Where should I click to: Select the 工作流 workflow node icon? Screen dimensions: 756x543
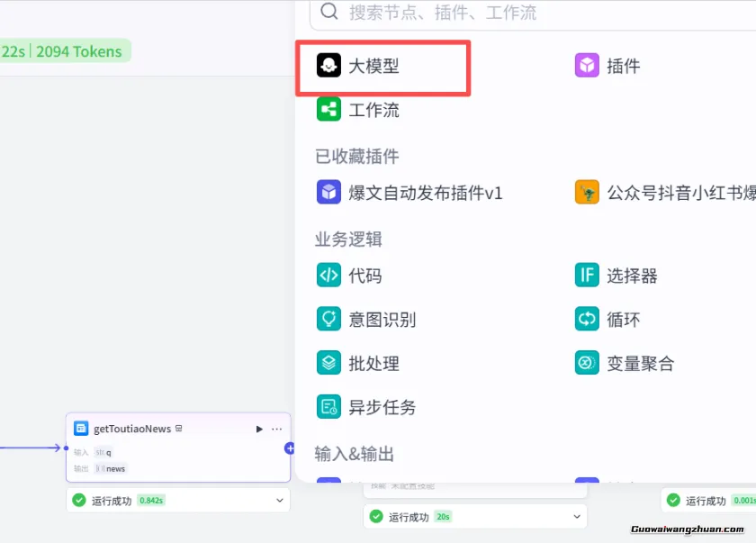pos(328,110)
